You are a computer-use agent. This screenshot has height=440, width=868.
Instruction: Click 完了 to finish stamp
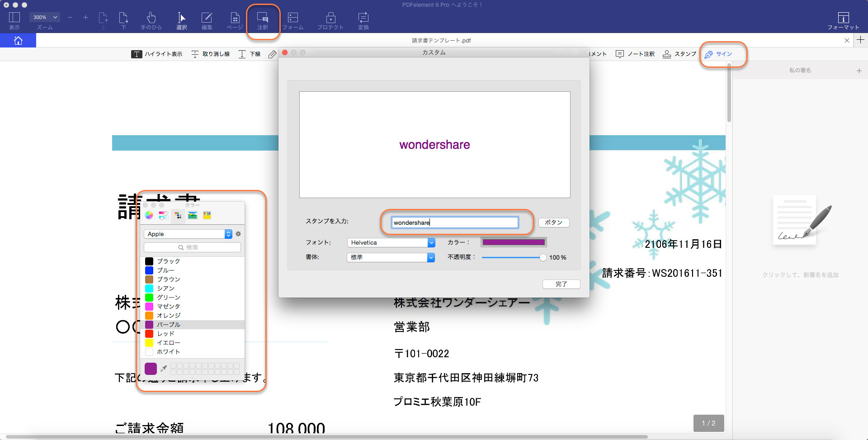[x=561, y=284]
